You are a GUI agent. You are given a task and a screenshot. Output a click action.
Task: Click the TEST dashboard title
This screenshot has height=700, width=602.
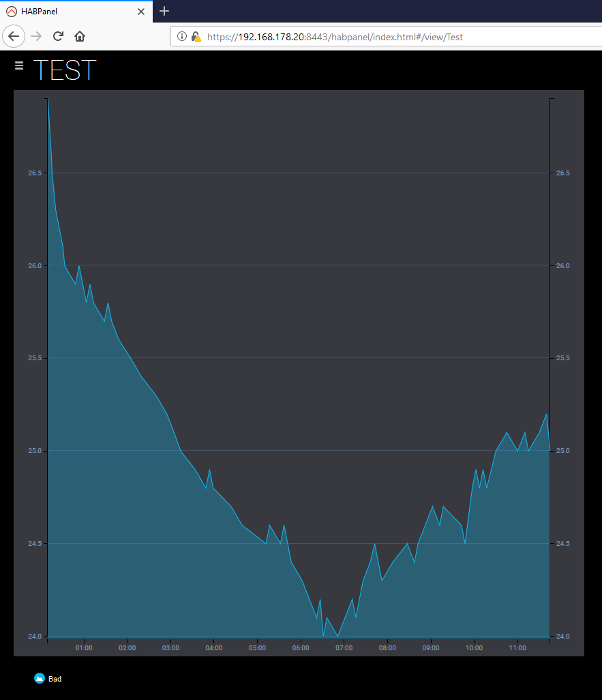[x=65, y=70]
